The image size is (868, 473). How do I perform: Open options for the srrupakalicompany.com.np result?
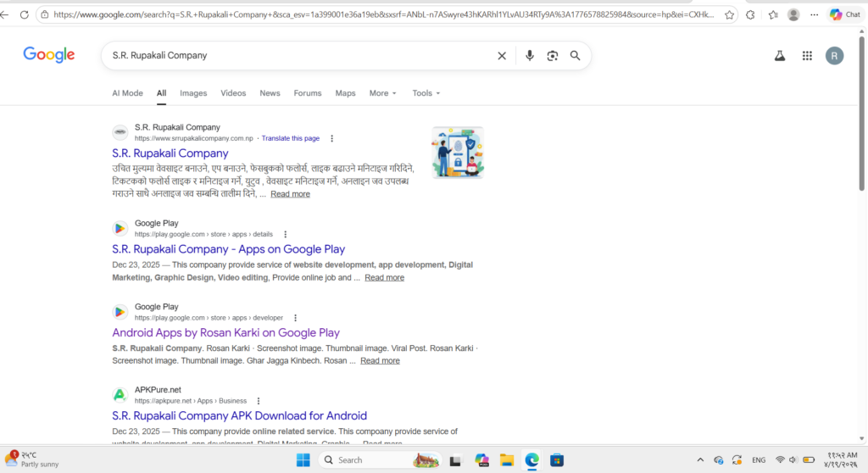(x=331, y=138)
